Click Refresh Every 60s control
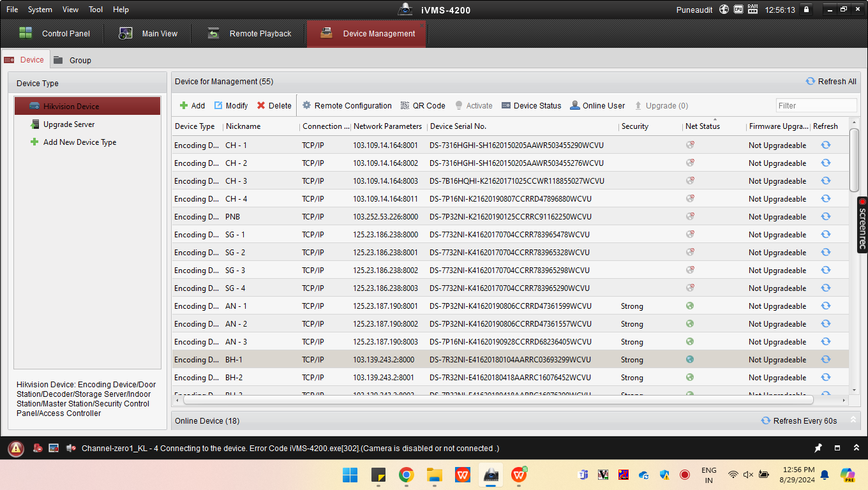Viewport: 868px width, 490px height. (799, 421)
